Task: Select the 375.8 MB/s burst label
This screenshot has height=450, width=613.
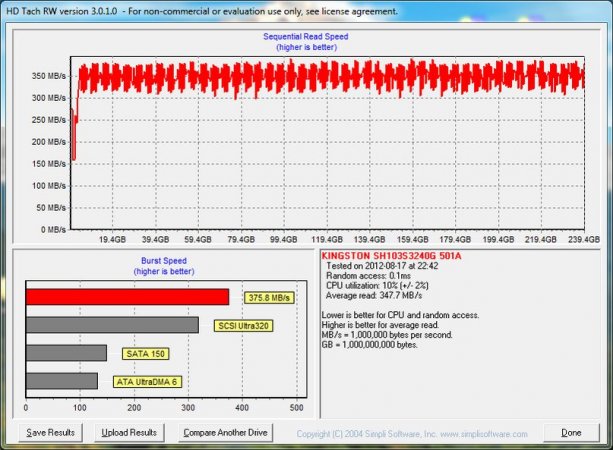Action: click(269, 298)
